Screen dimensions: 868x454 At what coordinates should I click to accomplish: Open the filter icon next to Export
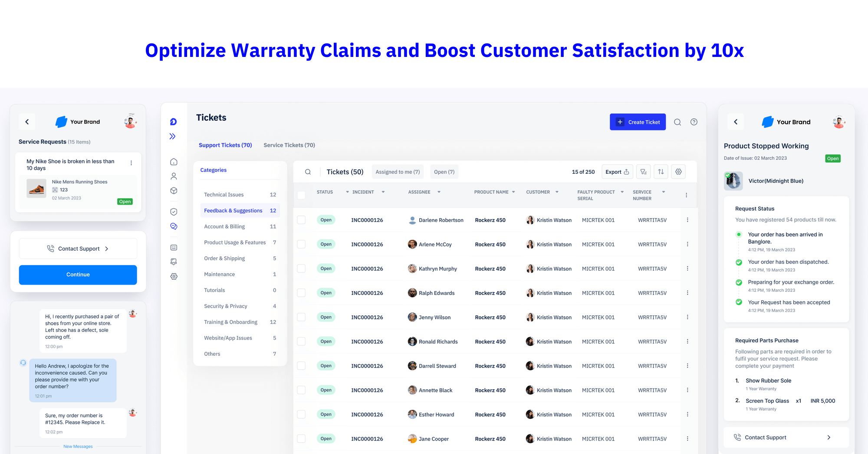643,172
